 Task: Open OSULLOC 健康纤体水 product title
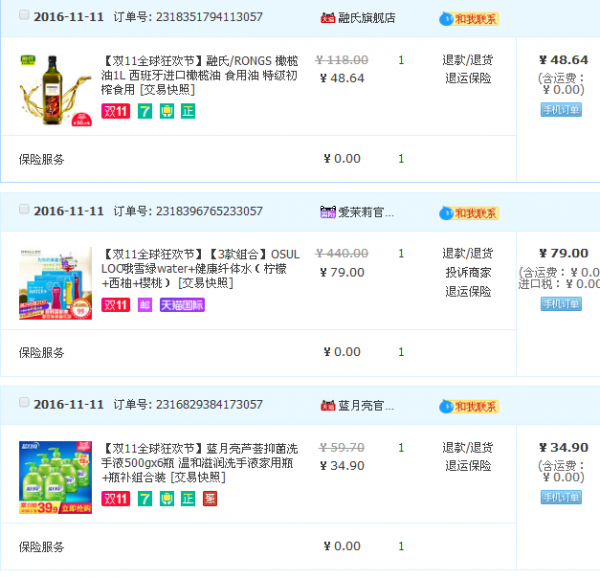coord(201,269)
